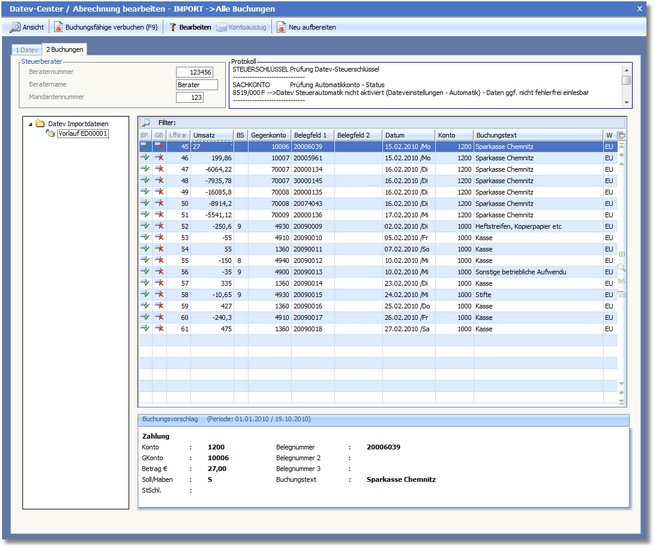Viewport: 655px width, 548px height.
Task: Click Buchungsfähige verbuchen (F9) button
Action: [107, 27]
